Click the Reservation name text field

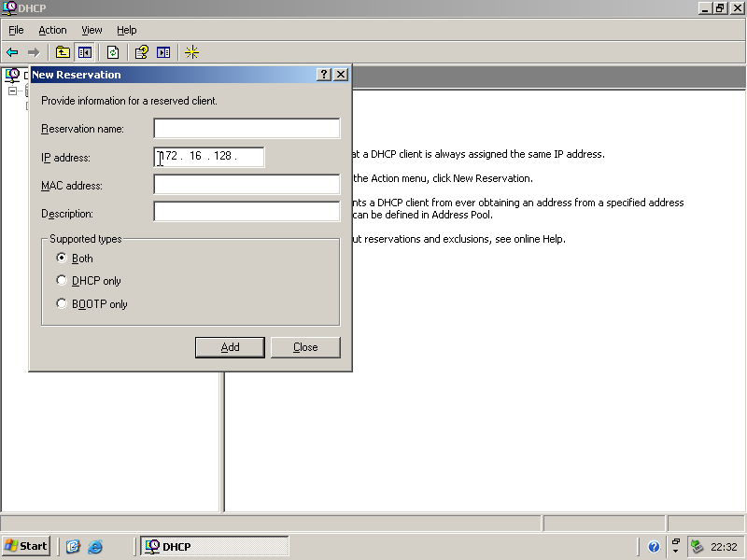247,129
